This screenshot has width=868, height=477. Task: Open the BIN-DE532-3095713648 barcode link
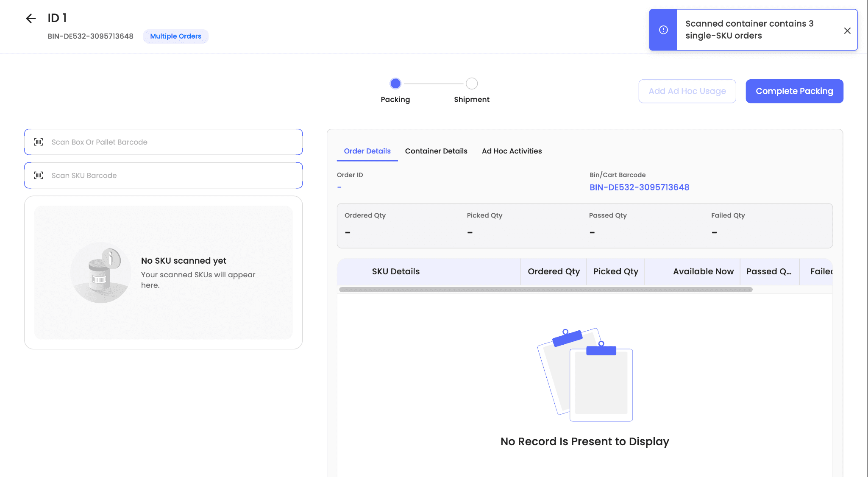click(639, 187)
